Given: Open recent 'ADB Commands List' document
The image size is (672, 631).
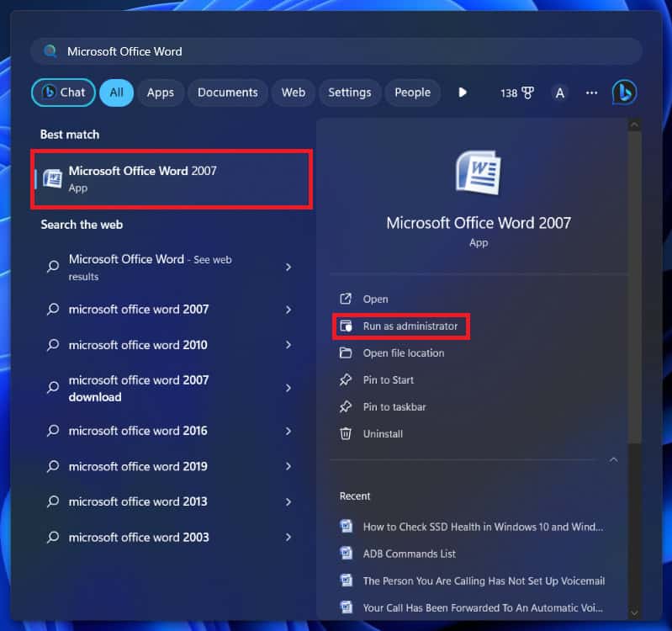Looking at the screenshot, I should [x=410, y=554].
